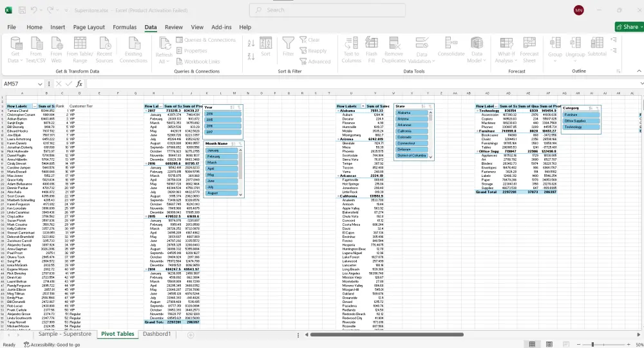Click the Share button
Screen dimensions: 644x348
[x=629, y=26]
